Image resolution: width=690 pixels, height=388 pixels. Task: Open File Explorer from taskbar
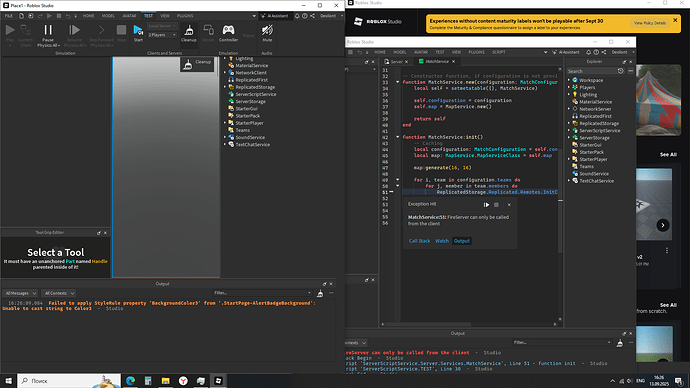(x=165, y=381)
